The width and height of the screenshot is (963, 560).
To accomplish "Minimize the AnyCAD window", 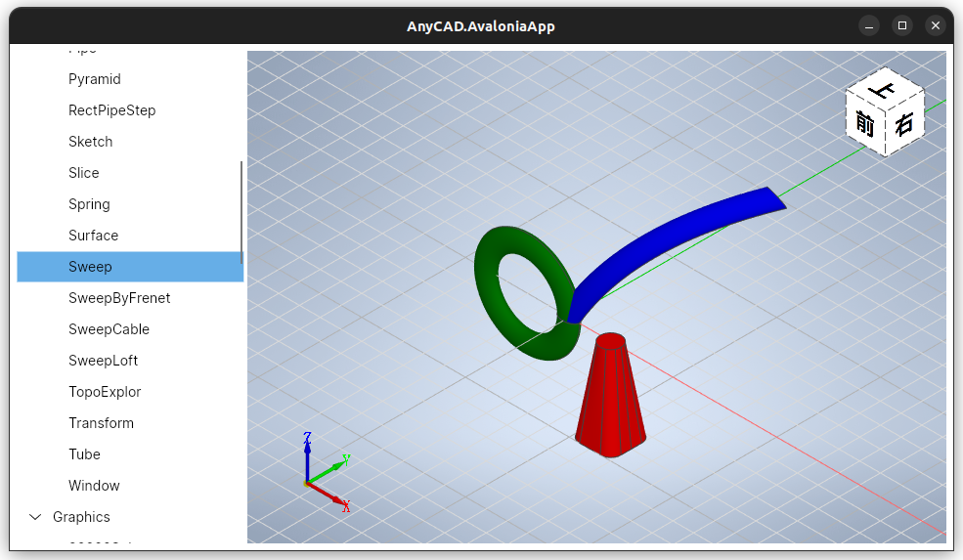I will pos(869,25).
